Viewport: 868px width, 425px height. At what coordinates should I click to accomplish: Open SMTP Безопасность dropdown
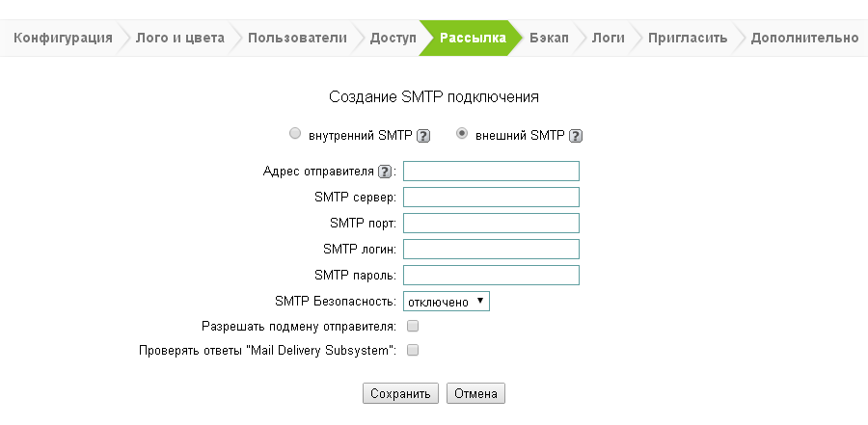[x=447, y=302]
